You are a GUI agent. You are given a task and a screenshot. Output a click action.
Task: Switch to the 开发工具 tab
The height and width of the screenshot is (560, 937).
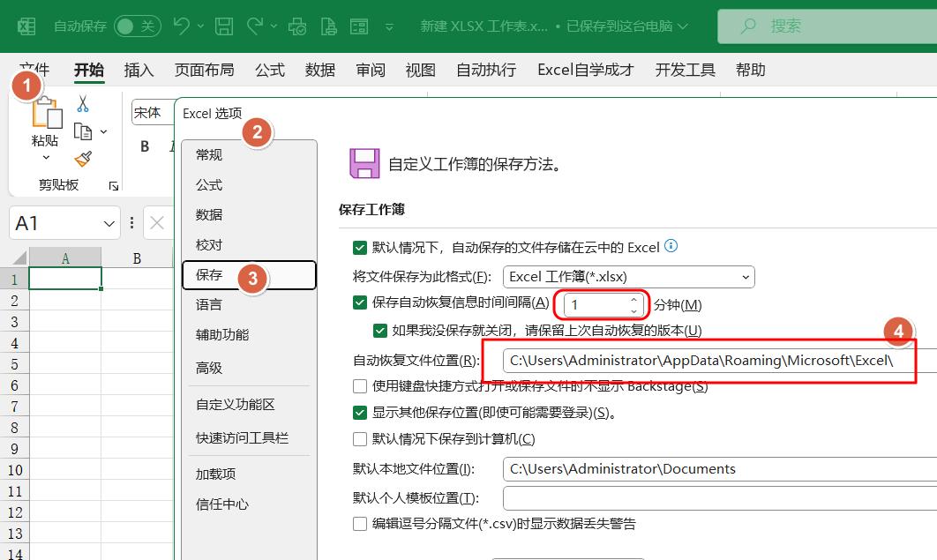(685, 70)
